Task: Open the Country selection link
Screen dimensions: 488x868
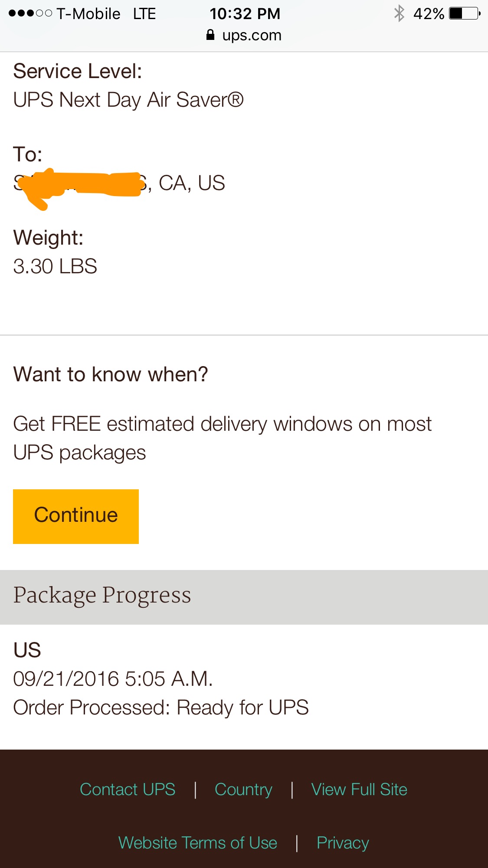Action: click(243, 789)
